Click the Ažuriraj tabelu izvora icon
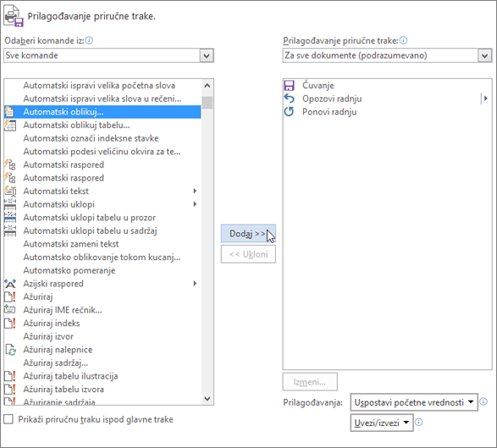The image size is (497, 448). click(x=10, y=390)
